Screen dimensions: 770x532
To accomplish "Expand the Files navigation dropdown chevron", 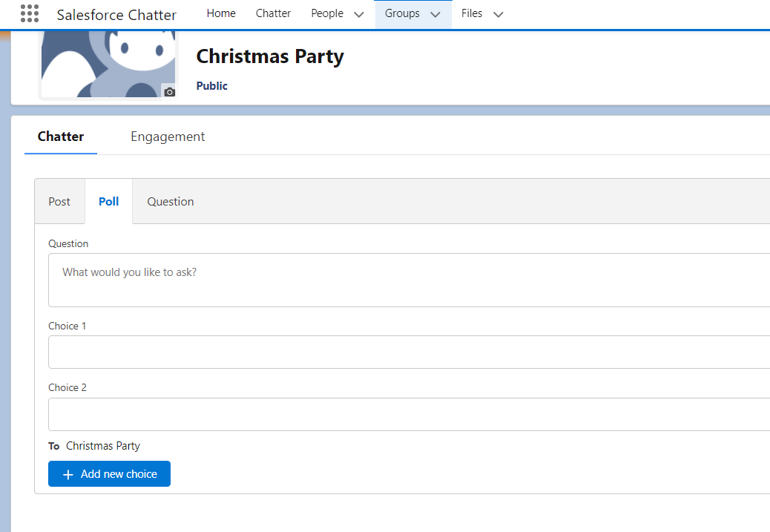I will pos(498,14).
